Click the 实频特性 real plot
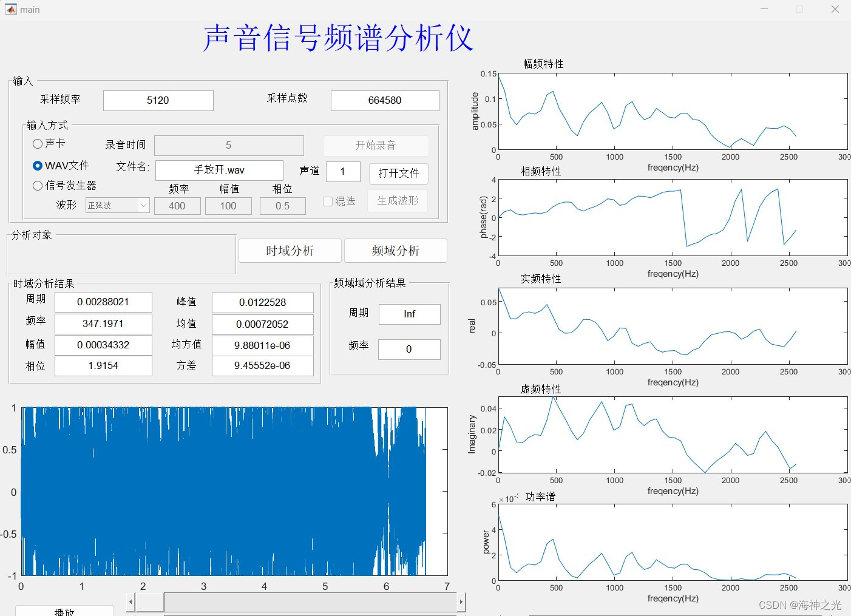This screenshot has width=851, height=616. coord(673,326)
